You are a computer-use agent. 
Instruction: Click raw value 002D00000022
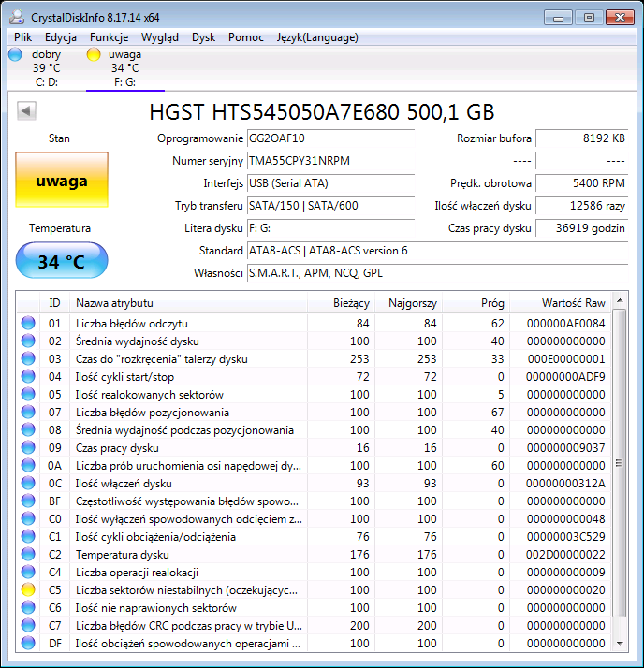point(565,554)
